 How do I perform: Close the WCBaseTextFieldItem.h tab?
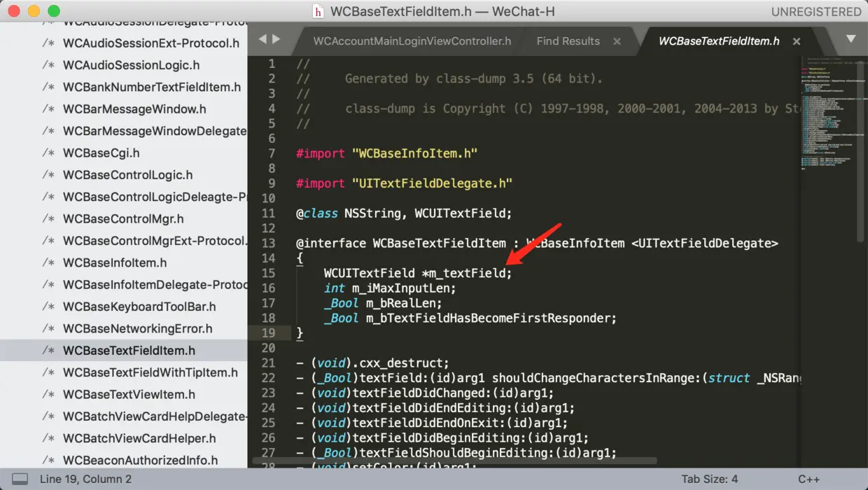[797, 41]
